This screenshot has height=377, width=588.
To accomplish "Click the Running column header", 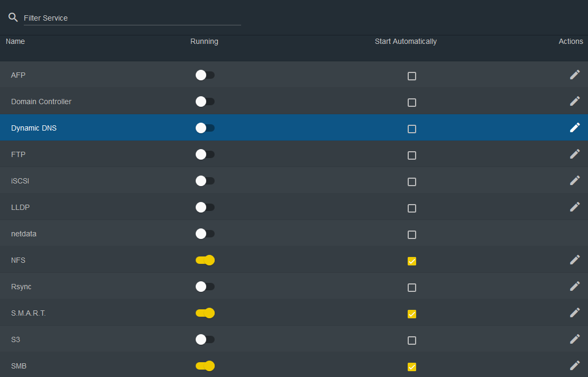I will tap(204, 41).
